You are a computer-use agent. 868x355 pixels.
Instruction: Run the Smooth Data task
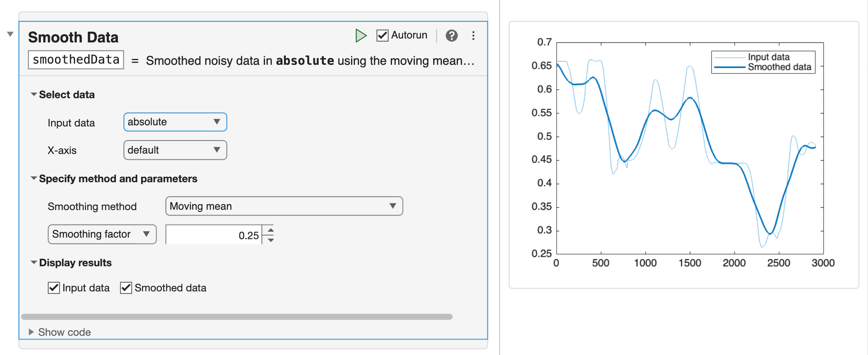360,36
